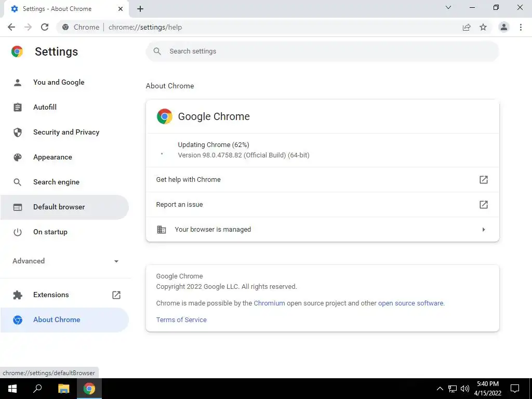This screenshot has width=532, height=399.
Task: Click the Updating Chrome (62%) status text
Action: click(214, 144)
